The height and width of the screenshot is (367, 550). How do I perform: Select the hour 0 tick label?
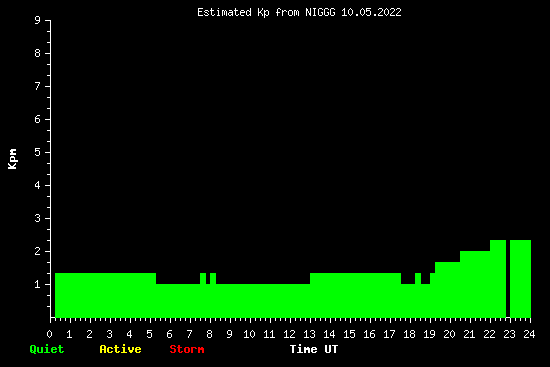pos(49,334)
